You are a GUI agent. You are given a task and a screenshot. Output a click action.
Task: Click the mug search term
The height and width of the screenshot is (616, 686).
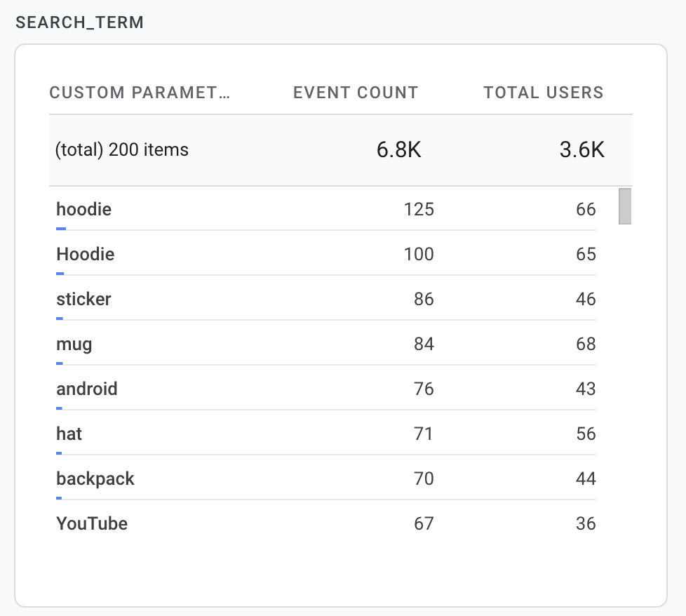74,344
